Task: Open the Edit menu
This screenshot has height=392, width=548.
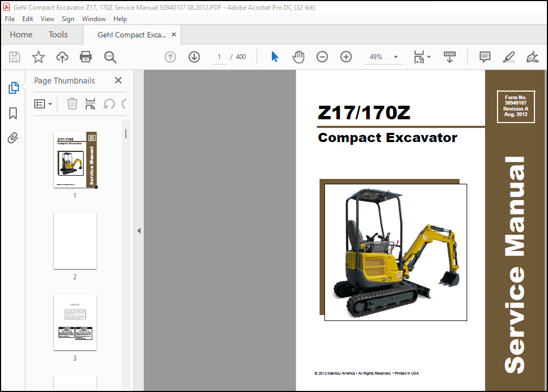Action: pos(28,19)
